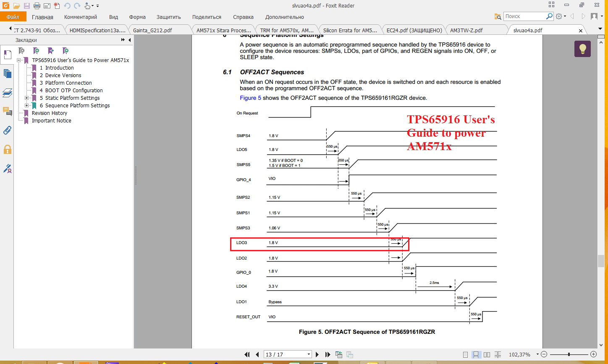Switch to the Silicon Errata for AM5... tab
This screenshot has height=364, width=608.
351,30
